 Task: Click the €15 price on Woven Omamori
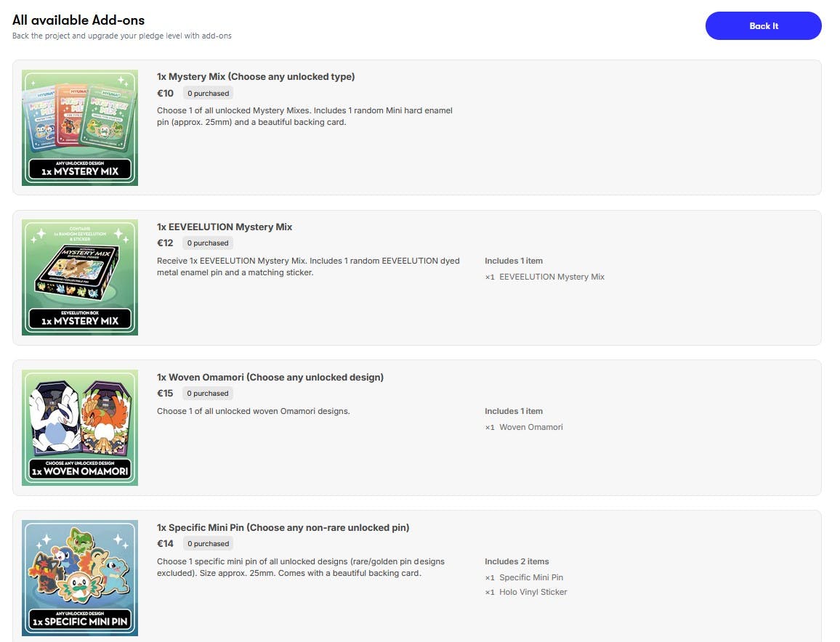[x=165, y=394]
